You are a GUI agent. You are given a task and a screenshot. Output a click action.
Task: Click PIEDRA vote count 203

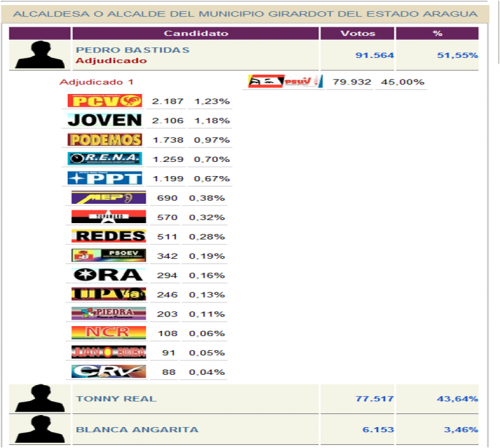pyautogui.click(x=167, y=314)
